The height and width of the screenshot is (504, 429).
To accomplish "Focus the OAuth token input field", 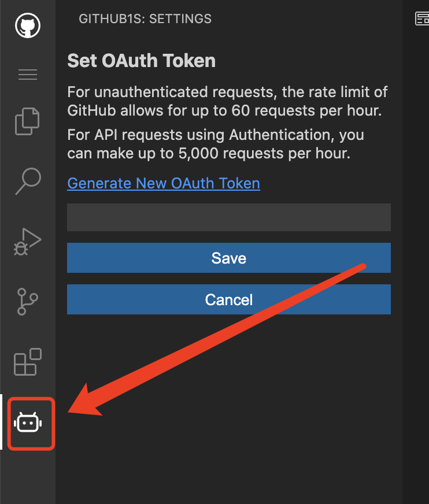I will pyautogui.click(x=228, y=217).
